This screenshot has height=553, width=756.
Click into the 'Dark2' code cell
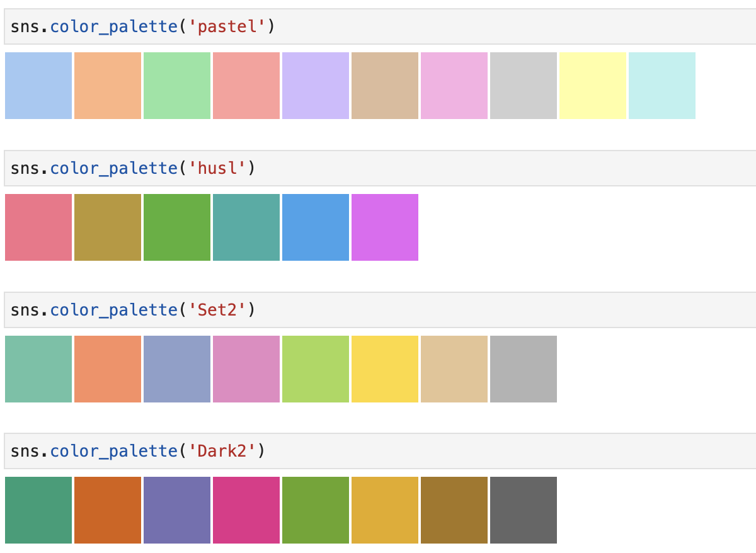tap(378, 451)
